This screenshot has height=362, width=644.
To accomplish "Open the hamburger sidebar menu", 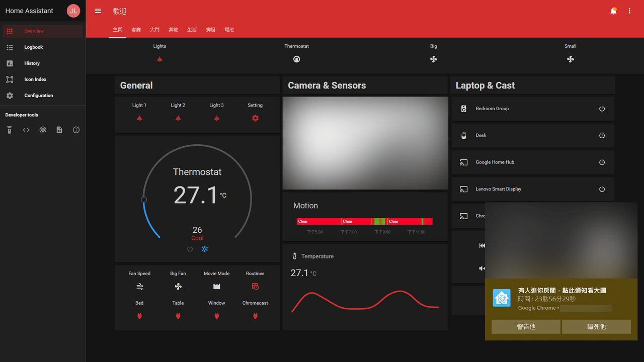I will click(98, 11).
